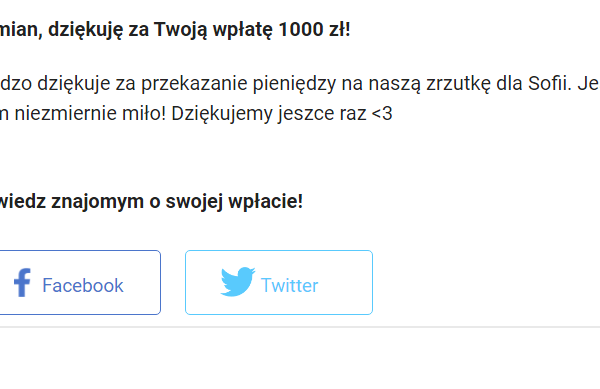Click "Dziękujemy jeszcze raz" in the message
This screenshot has width=600, height=389.
click(269, 115)
